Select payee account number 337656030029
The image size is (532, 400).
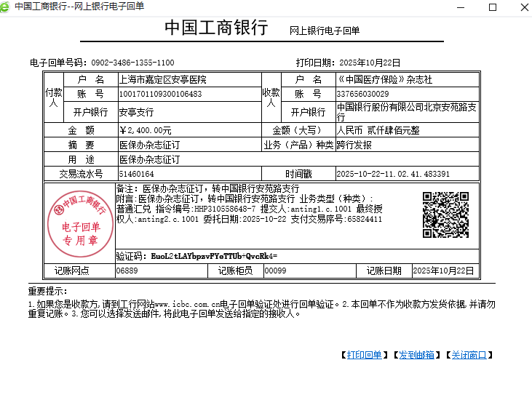362,95
